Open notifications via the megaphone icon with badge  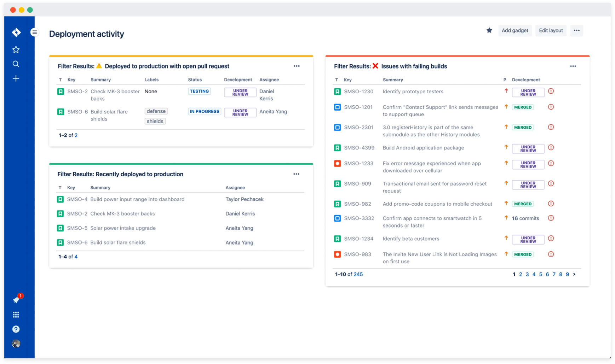click(16, 300)
